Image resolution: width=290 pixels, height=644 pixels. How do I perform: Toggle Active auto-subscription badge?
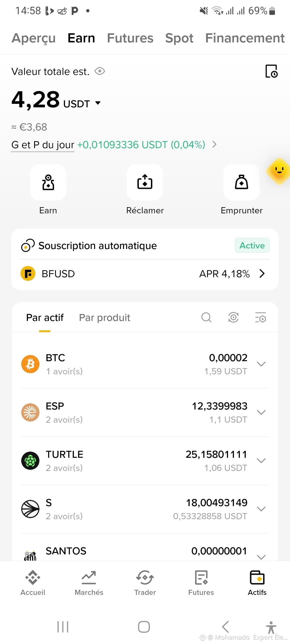(252, 245)
